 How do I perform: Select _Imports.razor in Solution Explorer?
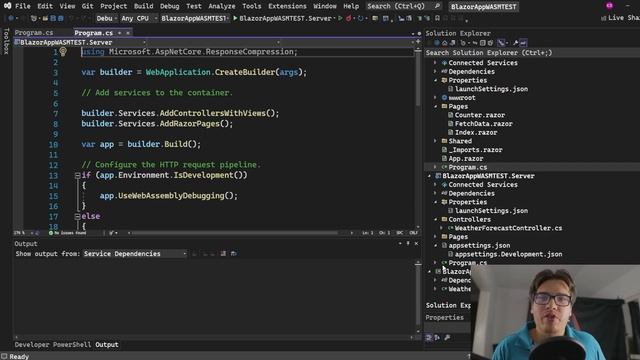[x=476, y=150]
